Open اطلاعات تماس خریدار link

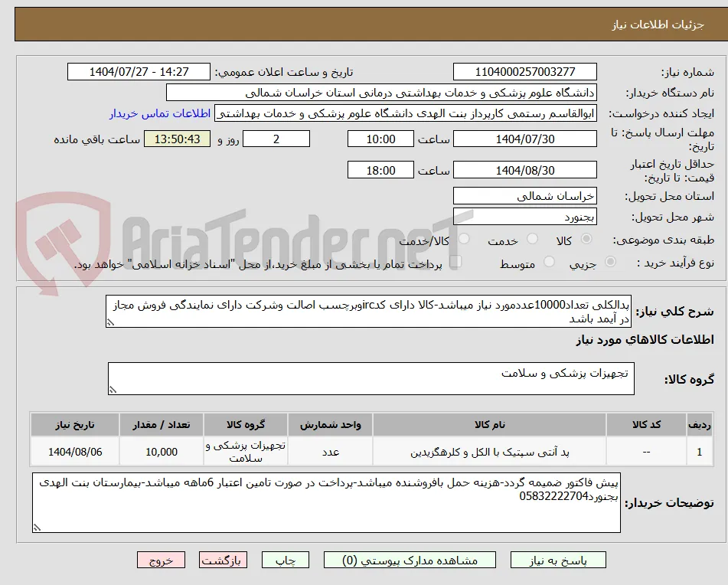160,114
